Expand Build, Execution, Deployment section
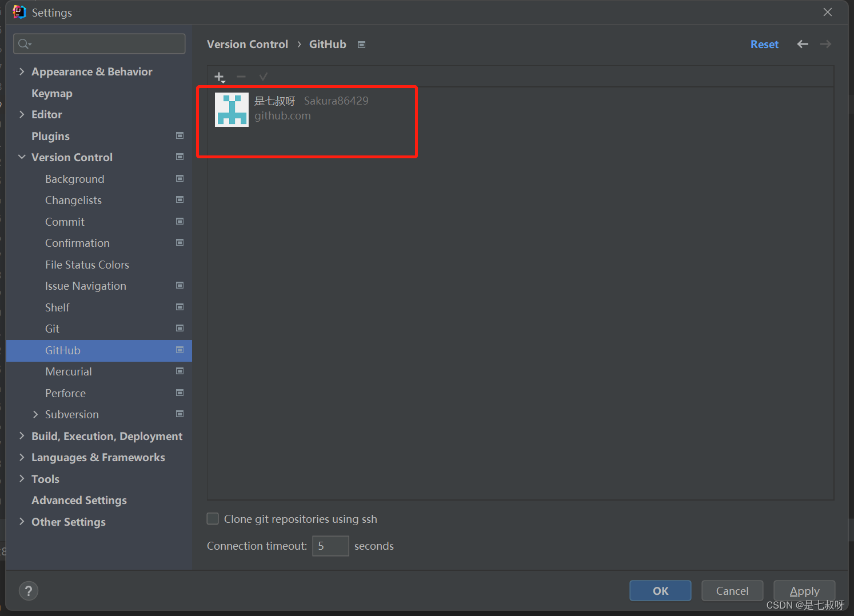Viewport: 854px width, 616px height. coord(22,436)
